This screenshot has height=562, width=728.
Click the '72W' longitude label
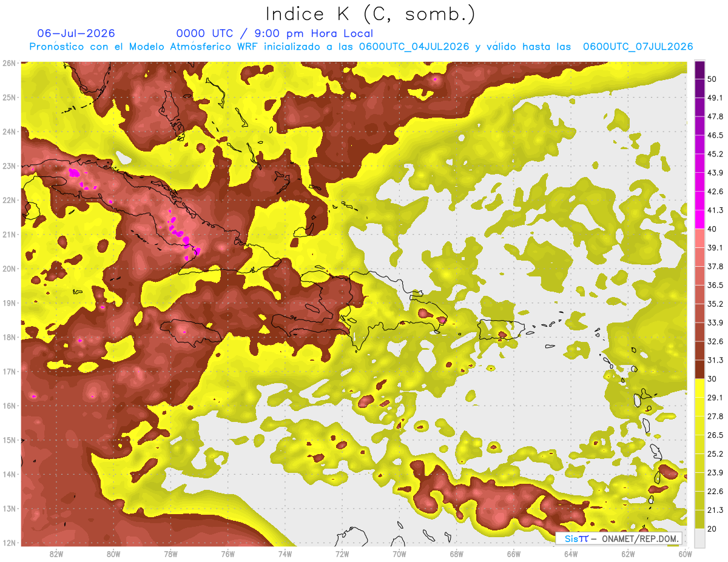point(342,554)
